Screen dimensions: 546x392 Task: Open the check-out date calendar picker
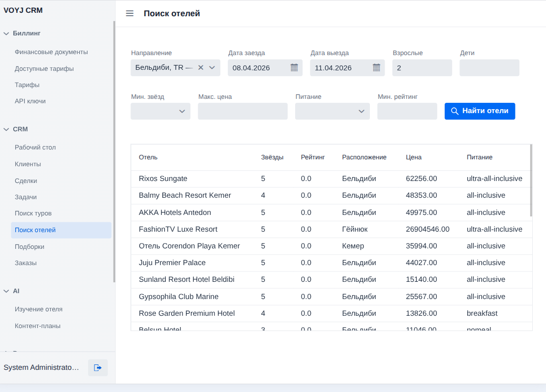376,67
